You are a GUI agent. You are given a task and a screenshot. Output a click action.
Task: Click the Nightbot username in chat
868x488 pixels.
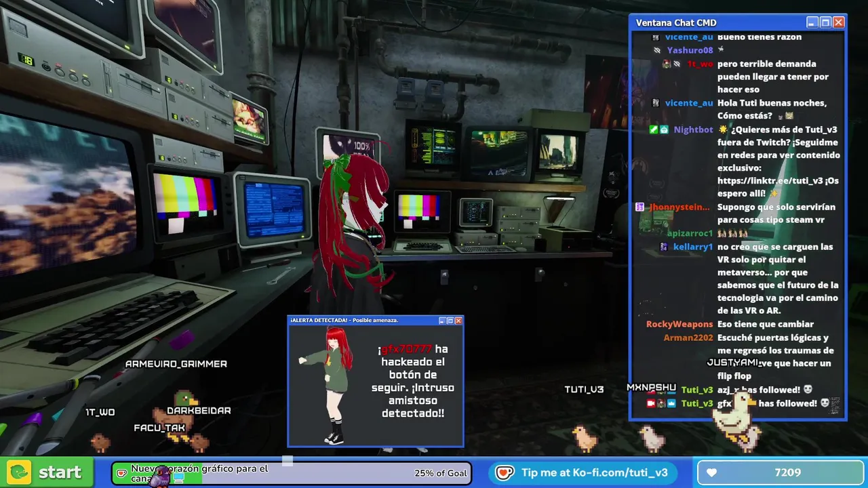click(x=693, y=129)
